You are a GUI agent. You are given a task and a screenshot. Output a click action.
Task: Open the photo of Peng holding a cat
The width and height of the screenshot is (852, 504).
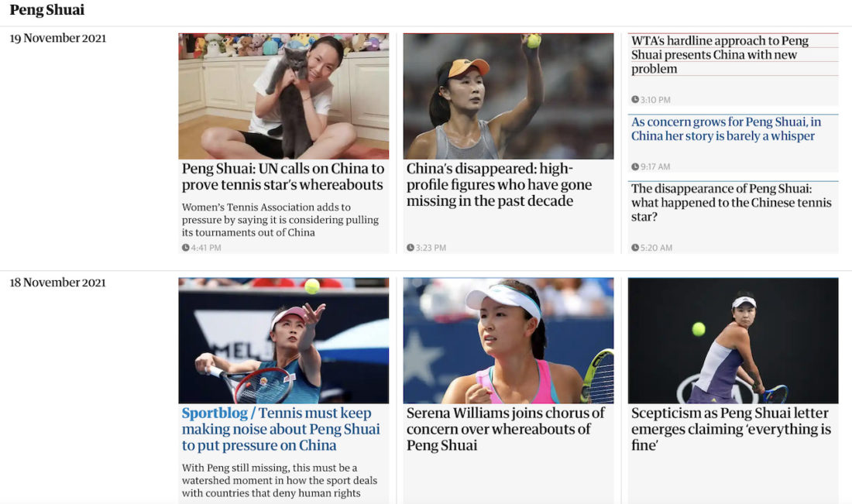click(283, 96)
